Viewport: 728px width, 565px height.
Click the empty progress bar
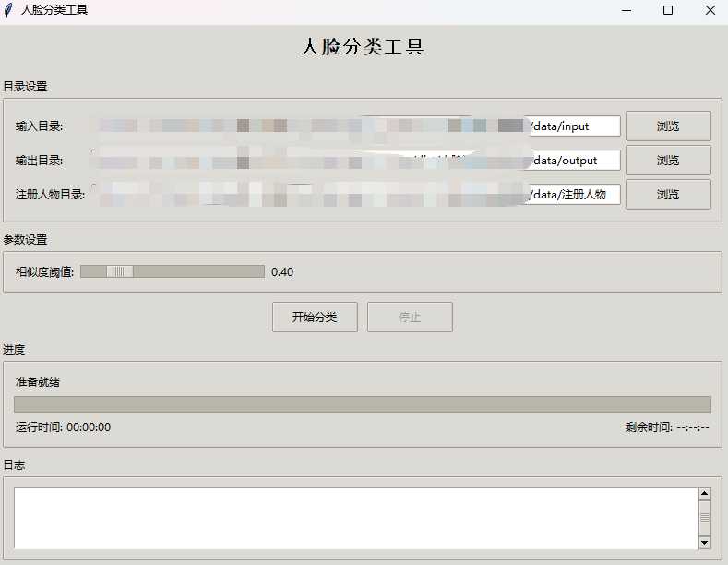coord(362,404)
